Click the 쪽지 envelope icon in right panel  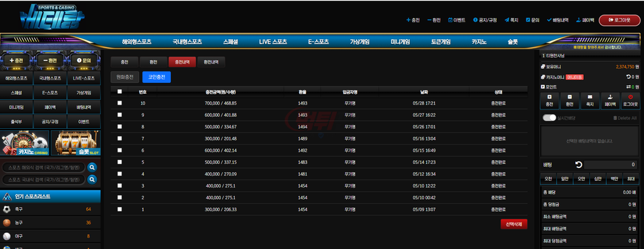point(590,97)
